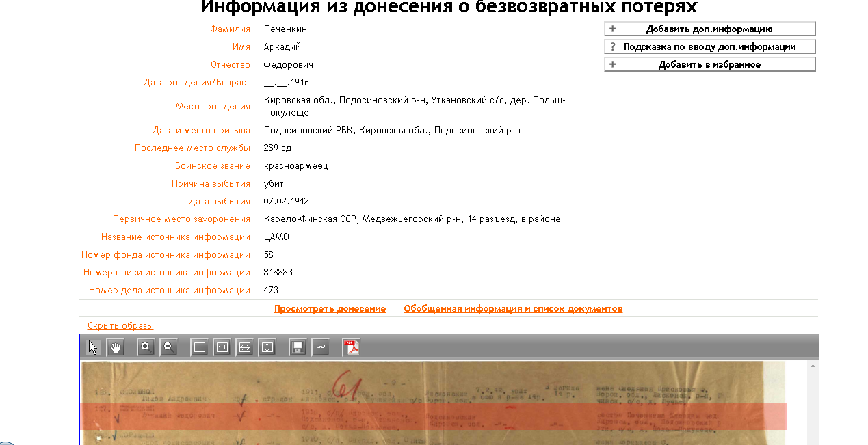Show scan at 1:1 actual size
This screenshot has height=445, width=868.
tap(222, 347)
